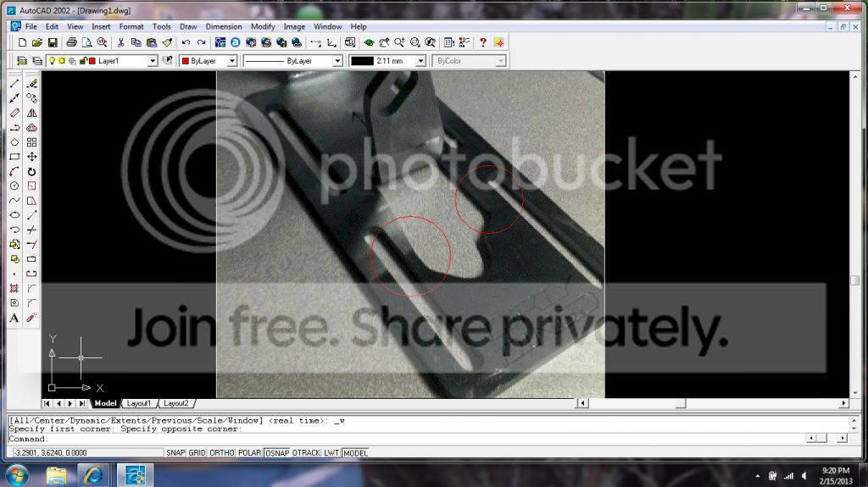Select the Spline tool
The width and height of the screenshot is (868, 487).
(14, 201)
